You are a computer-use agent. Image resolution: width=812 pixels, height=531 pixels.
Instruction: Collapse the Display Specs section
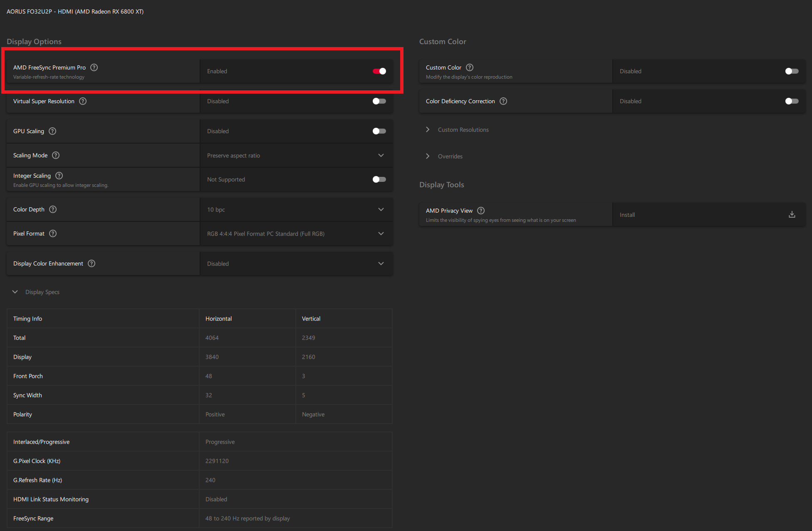(x=15, y=292)
